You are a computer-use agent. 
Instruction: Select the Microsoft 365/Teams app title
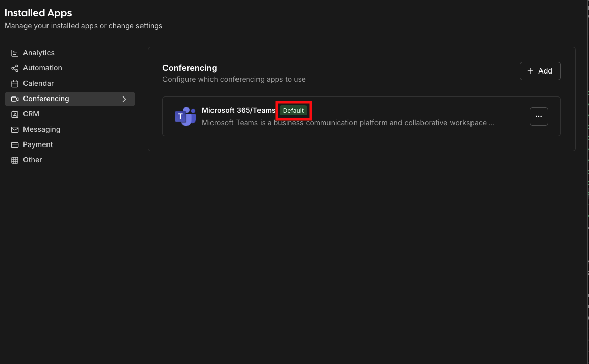click(x=239, y=110)
